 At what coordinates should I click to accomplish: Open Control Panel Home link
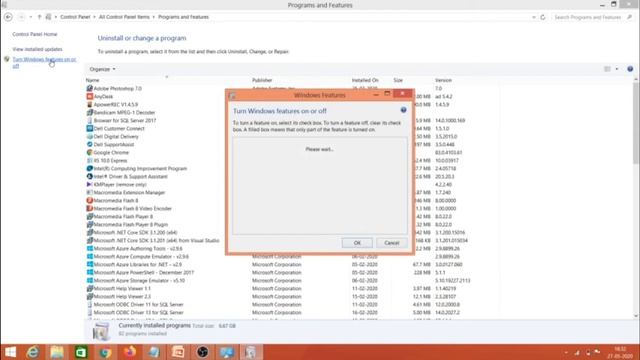[x=35, y=34]
